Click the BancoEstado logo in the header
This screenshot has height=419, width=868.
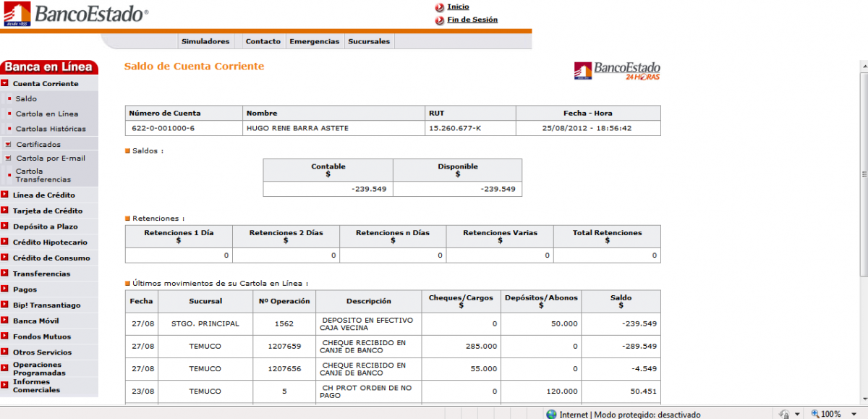pos(76,14)
